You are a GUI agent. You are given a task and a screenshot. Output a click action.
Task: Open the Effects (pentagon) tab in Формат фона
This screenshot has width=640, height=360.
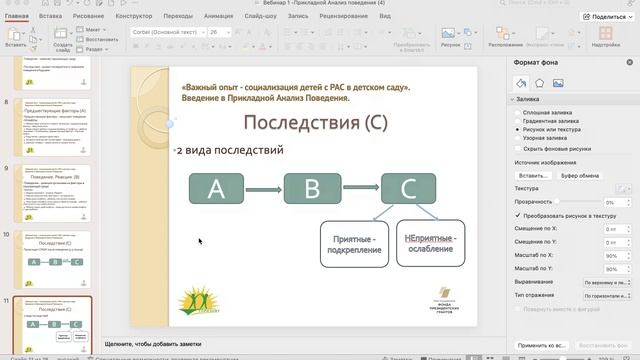(x=539, y=83)
